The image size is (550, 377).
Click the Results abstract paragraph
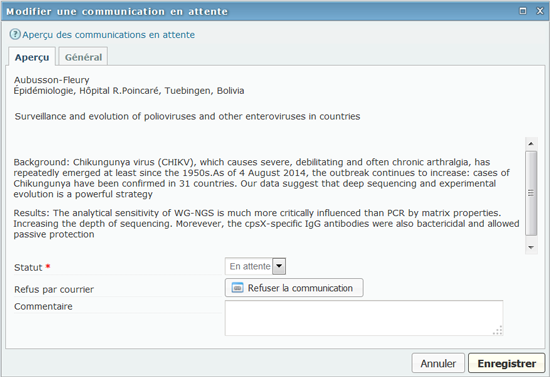[266, 223]
